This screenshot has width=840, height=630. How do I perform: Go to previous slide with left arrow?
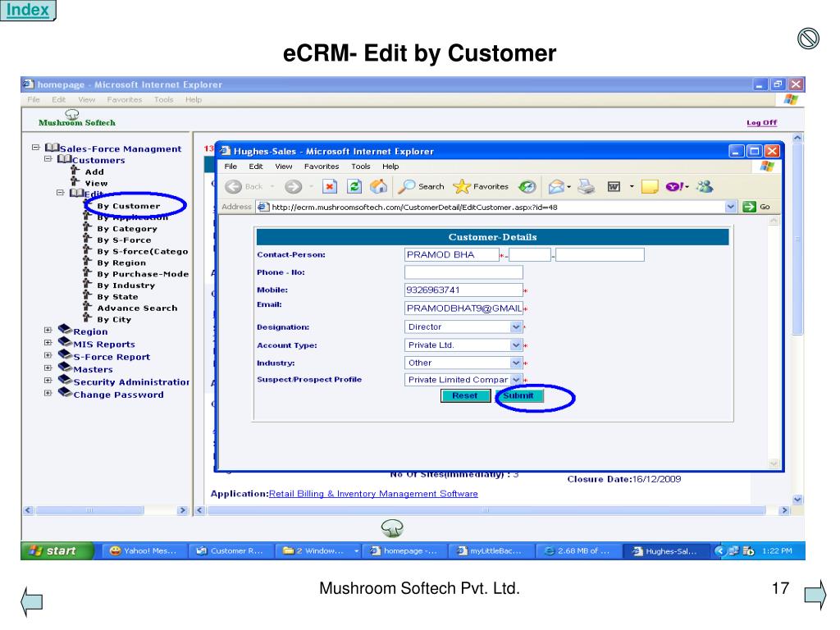[32, 600]
